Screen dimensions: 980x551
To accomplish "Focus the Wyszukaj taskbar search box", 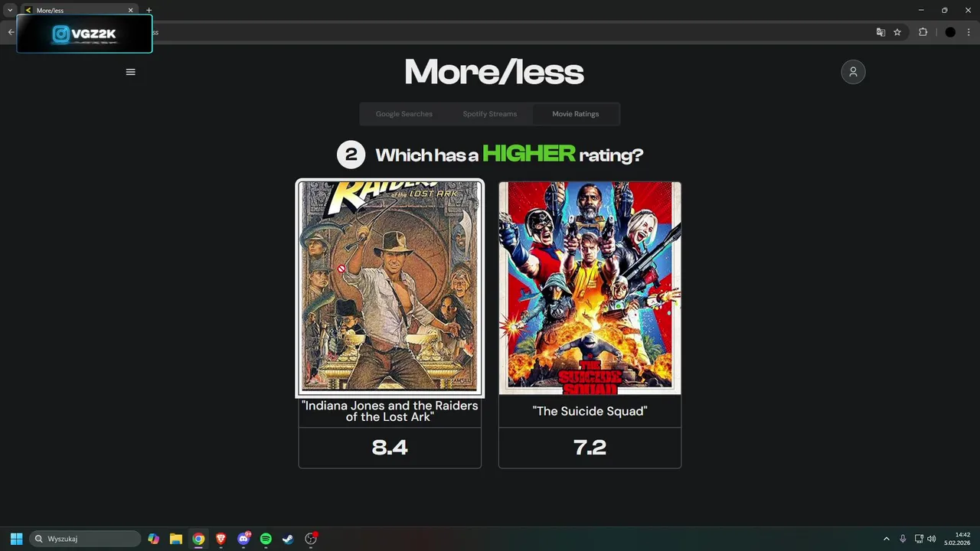I will (x=85, y=539).
